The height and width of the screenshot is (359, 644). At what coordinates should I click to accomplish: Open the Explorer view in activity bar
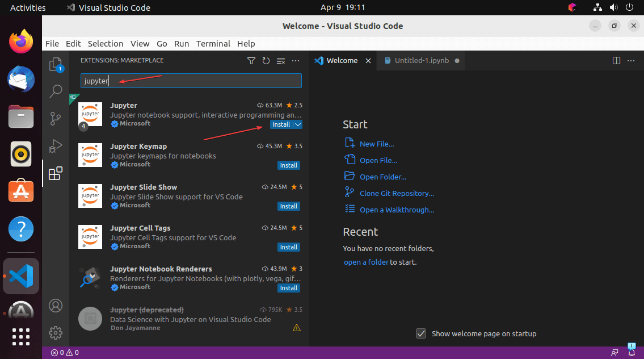click(x=56, y=65)
